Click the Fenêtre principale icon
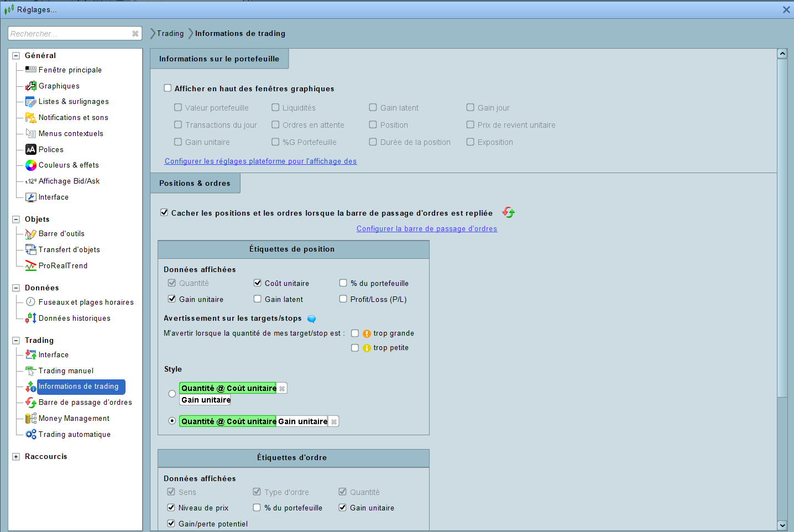 tap(31, 70)
